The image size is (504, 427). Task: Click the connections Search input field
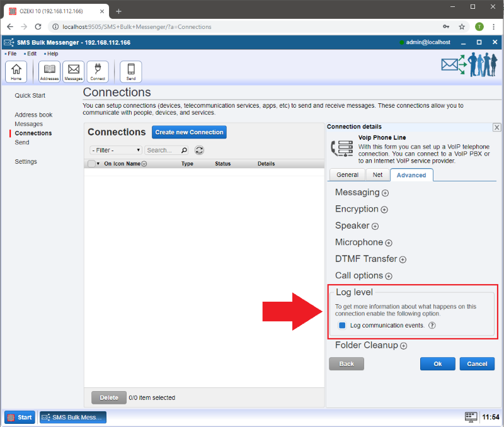[163, 151]
